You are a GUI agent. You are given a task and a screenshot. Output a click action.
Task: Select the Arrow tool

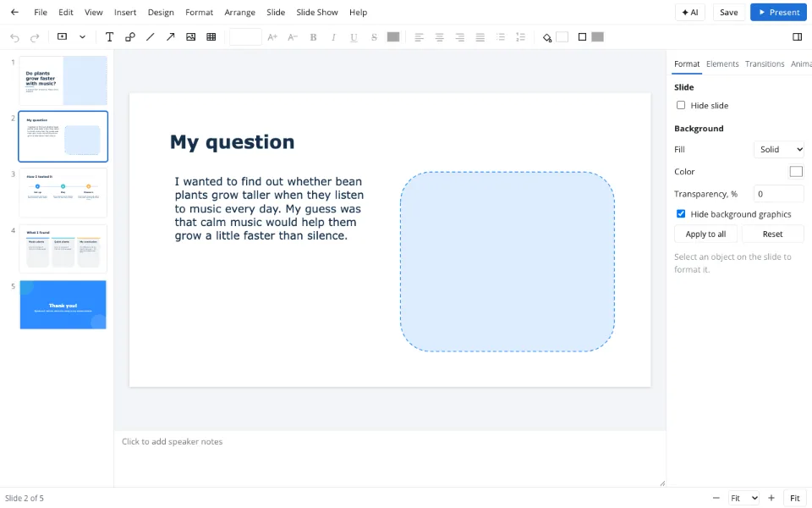(x=170, y=36)
